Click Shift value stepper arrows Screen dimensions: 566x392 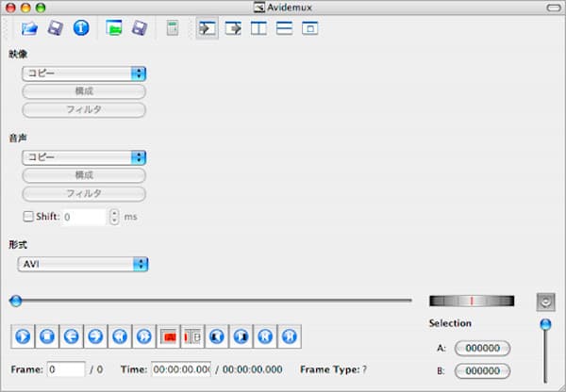[x=114, y=217]
